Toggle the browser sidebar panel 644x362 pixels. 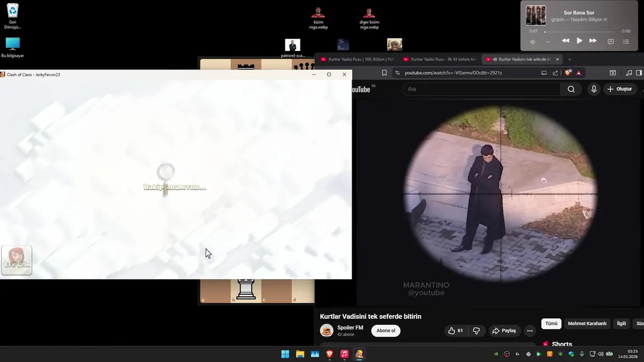[639, 73]
